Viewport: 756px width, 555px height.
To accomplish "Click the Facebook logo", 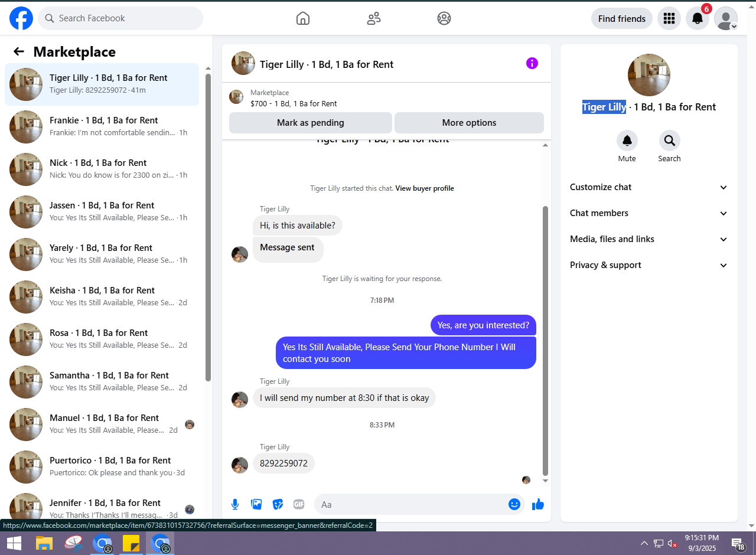I will pyautogui.click(x=21, y=18).
